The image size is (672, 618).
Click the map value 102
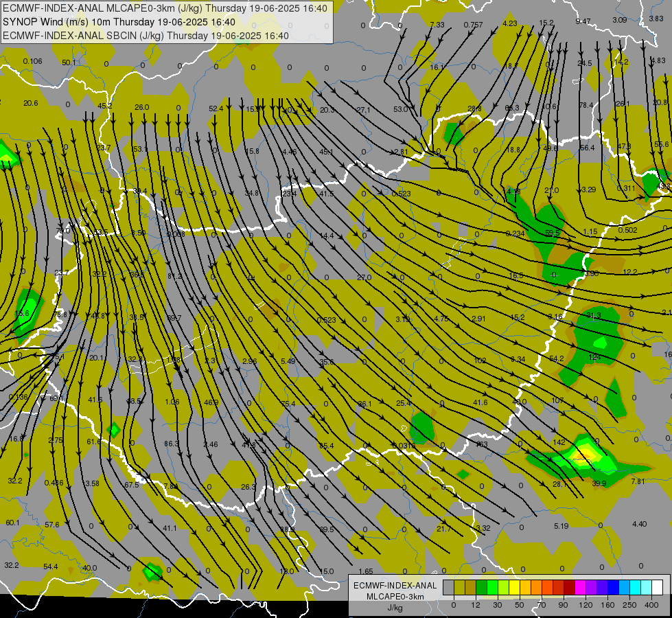pyautogui.click(x=480, y=360)
